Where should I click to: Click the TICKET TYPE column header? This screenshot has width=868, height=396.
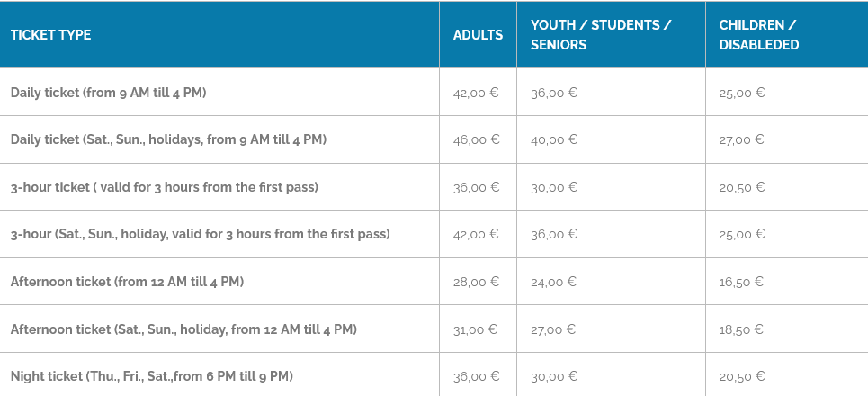(x=50, y=35)
